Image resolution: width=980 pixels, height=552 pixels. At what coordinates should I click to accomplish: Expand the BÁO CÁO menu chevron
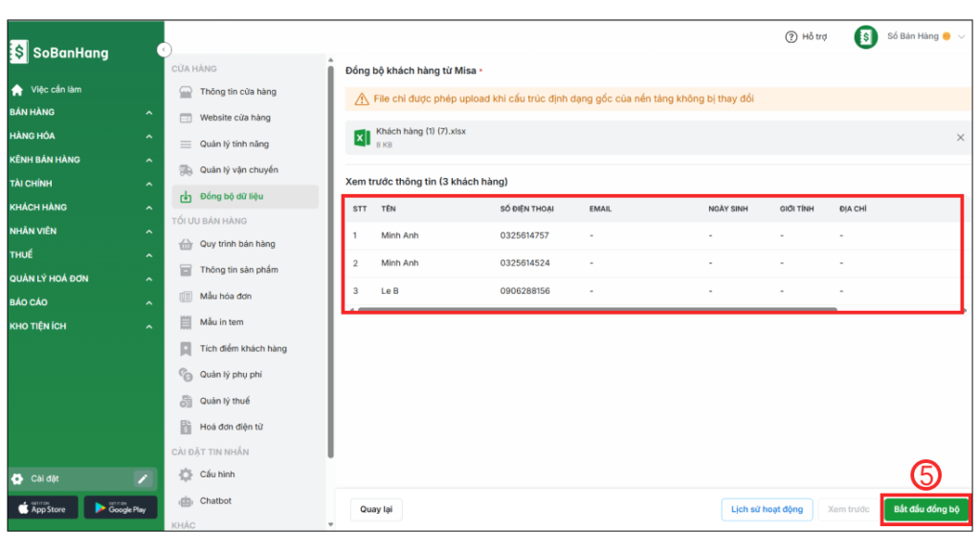(148, 302)
